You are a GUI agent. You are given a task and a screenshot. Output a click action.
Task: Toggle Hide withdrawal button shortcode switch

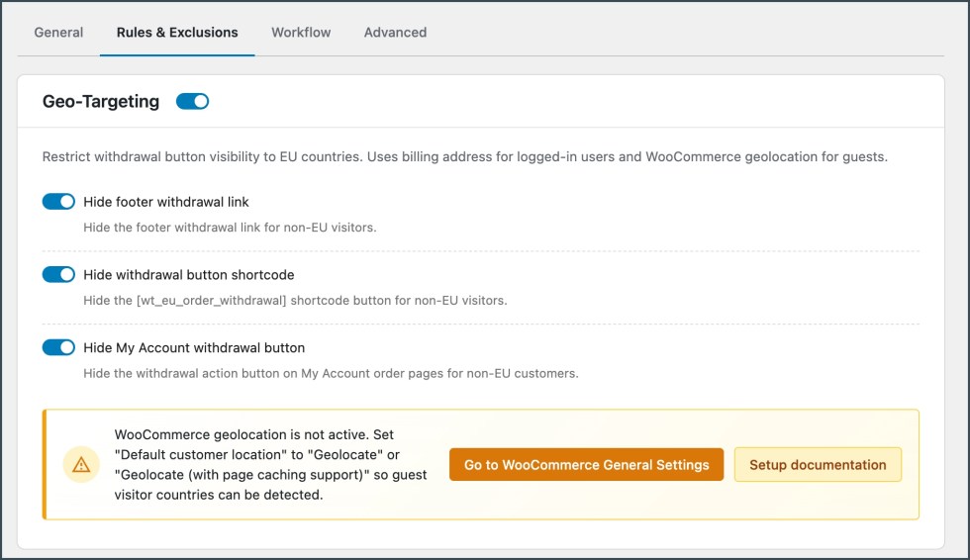point(58,274)
